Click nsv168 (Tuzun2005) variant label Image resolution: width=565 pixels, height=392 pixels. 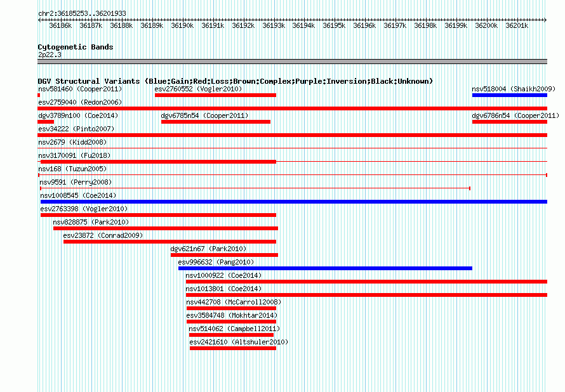pos(72,169)
